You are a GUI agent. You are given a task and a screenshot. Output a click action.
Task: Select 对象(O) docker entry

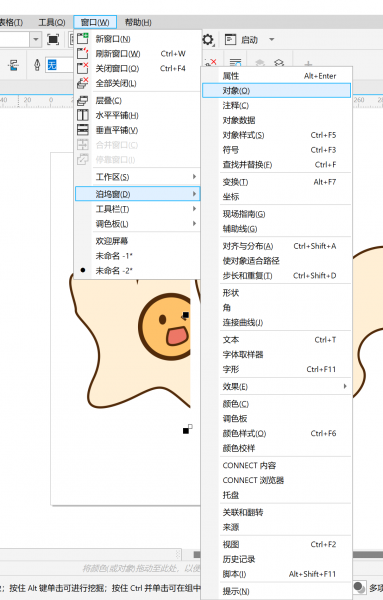pyautogui.click(x=276, y=91)
